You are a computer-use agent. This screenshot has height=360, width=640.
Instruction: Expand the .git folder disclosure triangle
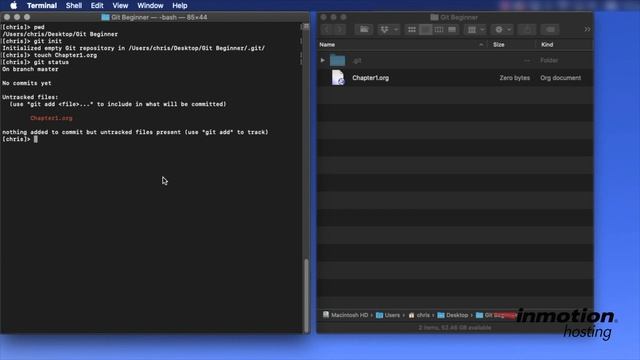[323, 60]
